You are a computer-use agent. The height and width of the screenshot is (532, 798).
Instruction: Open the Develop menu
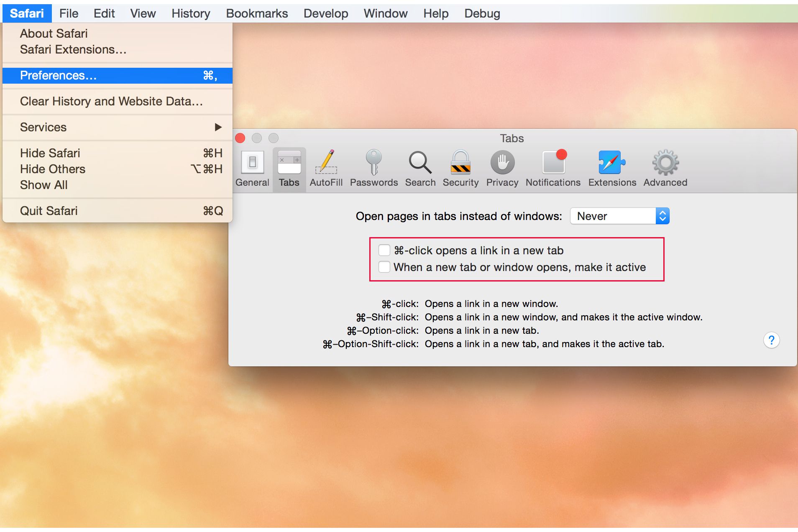[326, 13]
